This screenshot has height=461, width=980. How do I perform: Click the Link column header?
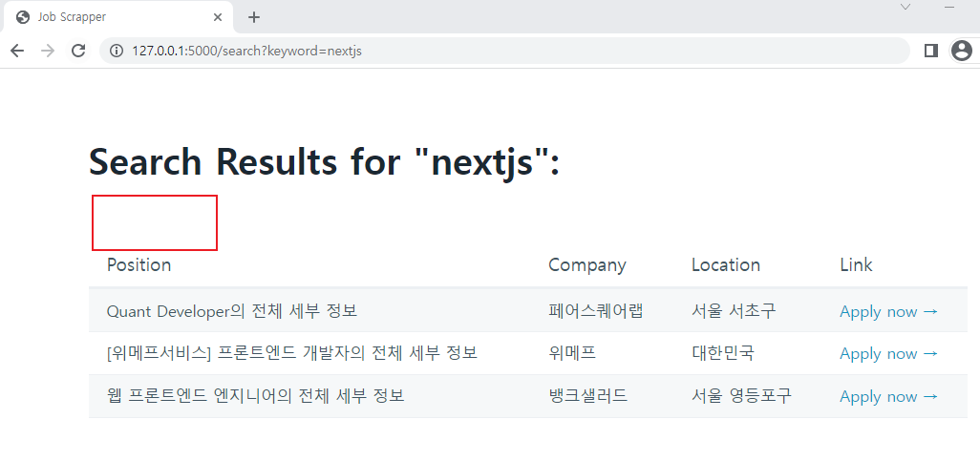(x=856, y=264)
